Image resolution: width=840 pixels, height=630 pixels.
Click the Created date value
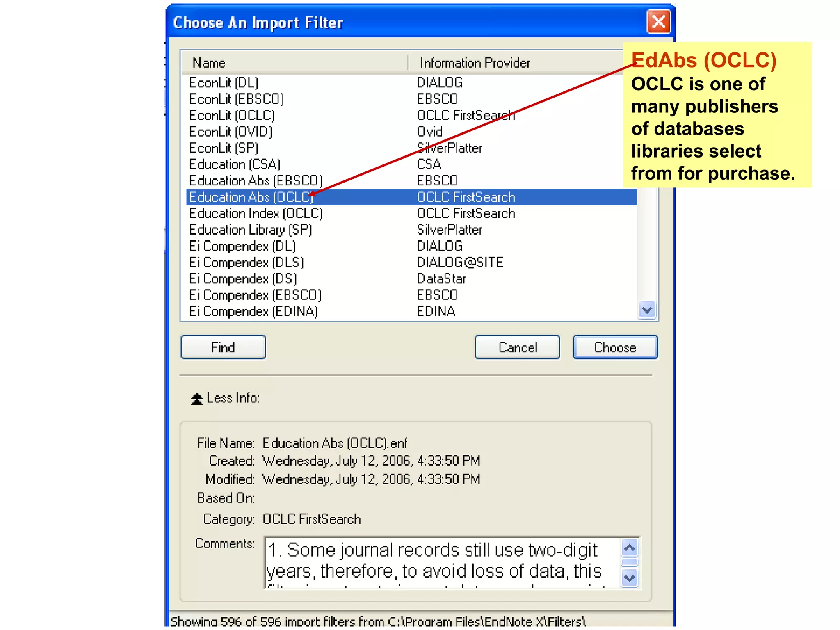click(x=371, y=461)
